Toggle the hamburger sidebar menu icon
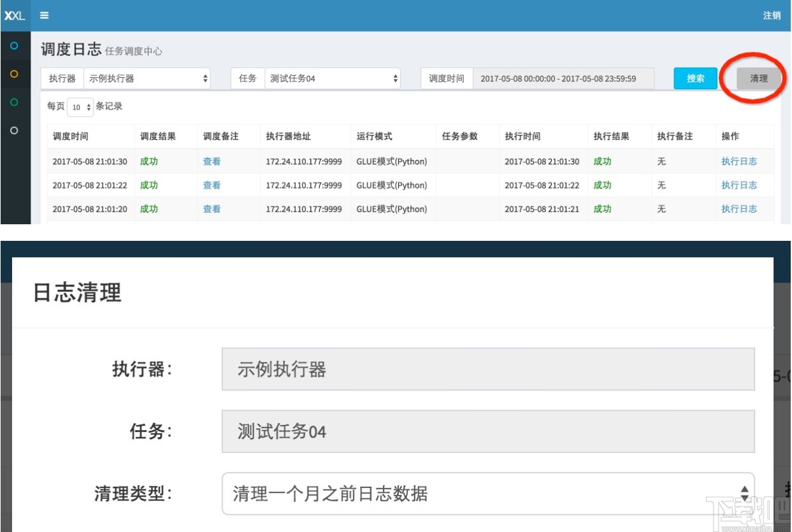 coord(45,15)
